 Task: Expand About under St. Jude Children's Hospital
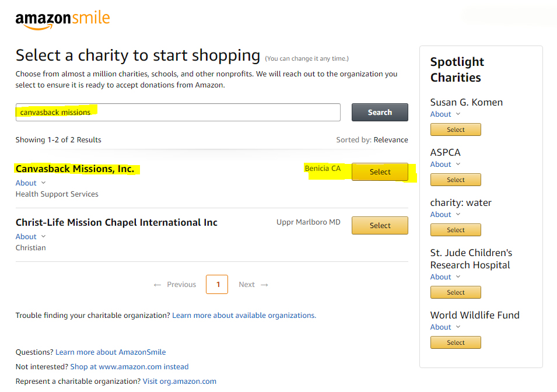point(445,277)
